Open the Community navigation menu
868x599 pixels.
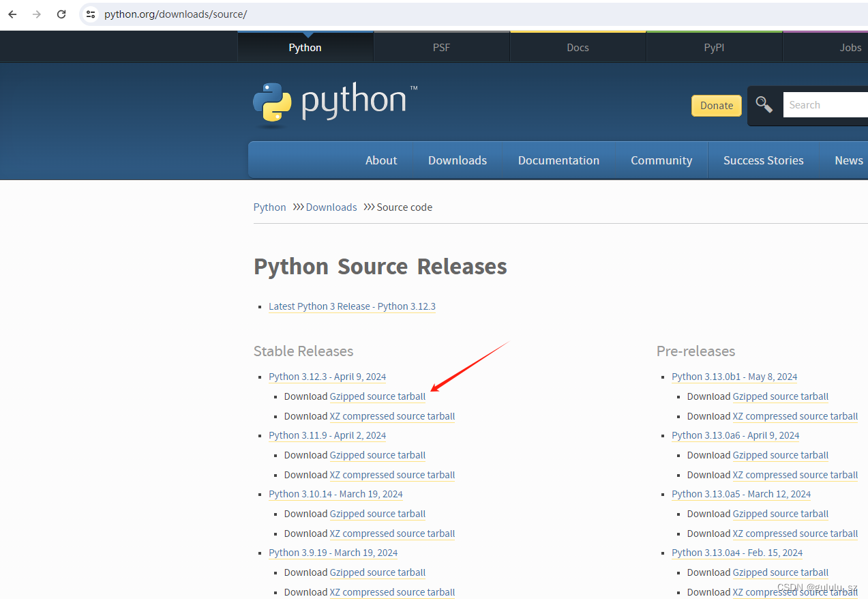click(x=661, y=160)
